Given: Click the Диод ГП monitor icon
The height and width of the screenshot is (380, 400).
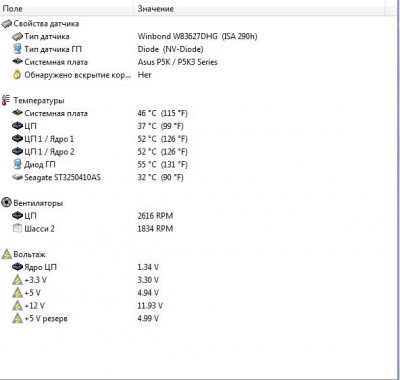Looking at the screenshot, I should [x=17, y=164].
